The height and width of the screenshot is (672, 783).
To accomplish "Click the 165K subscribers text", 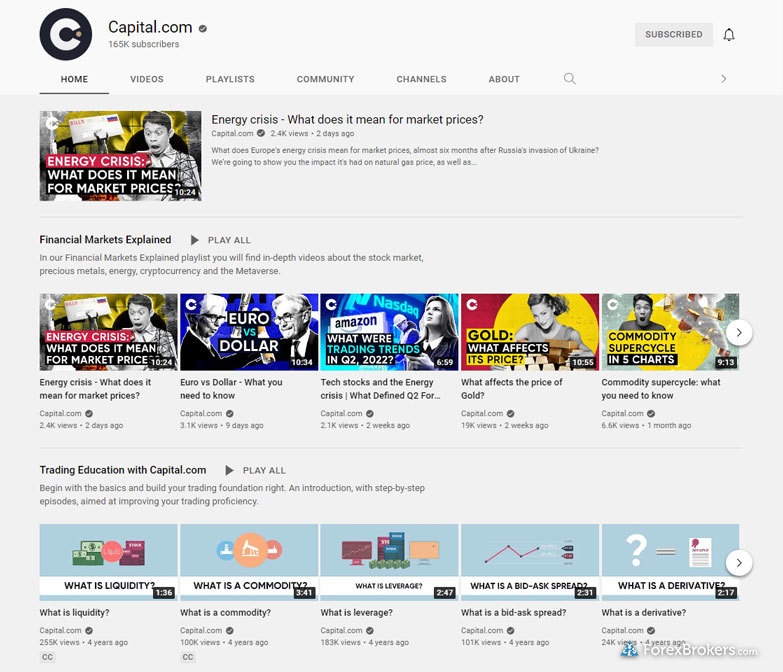I will point(144,44).
